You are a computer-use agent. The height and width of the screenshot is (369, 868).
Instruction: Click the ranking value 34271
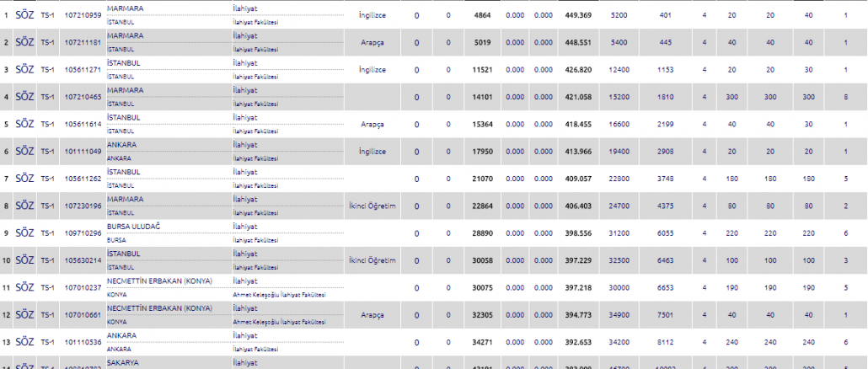(x=482, y=342)
